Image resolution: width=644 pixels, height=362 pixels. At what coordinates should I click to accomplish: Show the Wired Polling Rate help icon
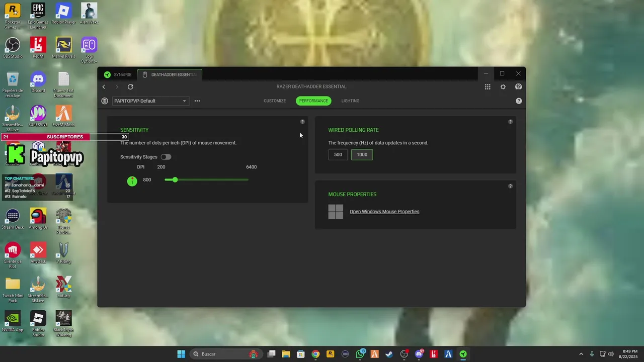pyautogui.click(x=510, y=122)
